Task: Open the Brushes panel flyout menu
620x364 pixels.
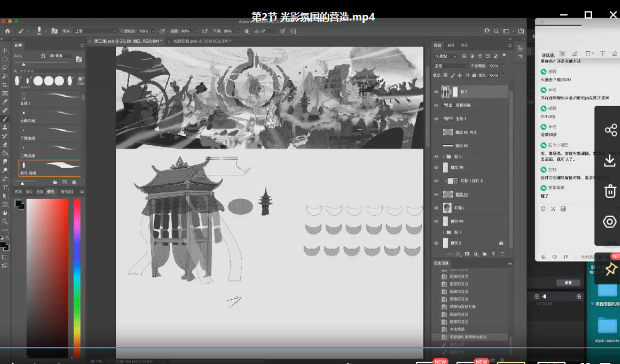Action: tap(82, 45)
